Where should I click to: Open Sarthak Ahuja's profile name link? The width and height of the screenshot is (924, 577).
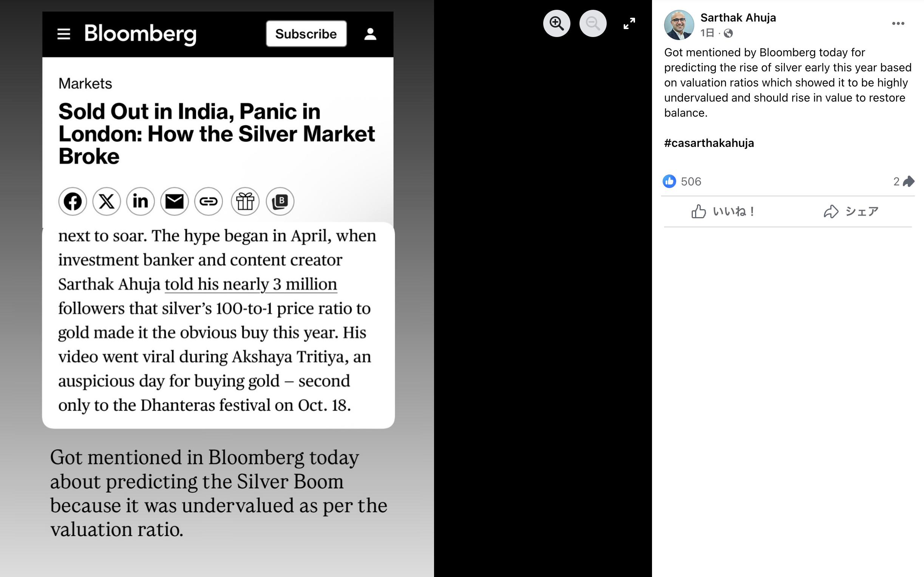click(x=738, y=17)
